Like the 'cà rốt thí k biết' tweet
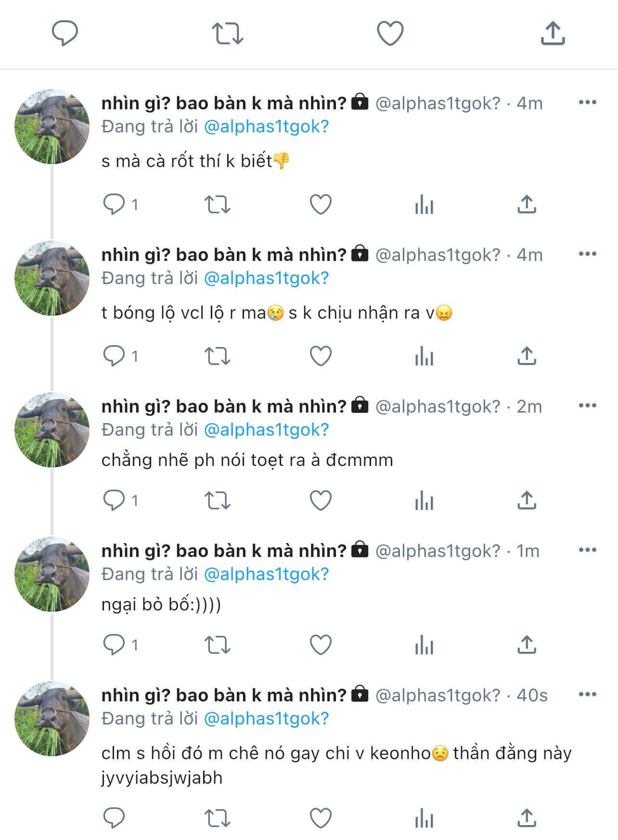 (321, 205)
